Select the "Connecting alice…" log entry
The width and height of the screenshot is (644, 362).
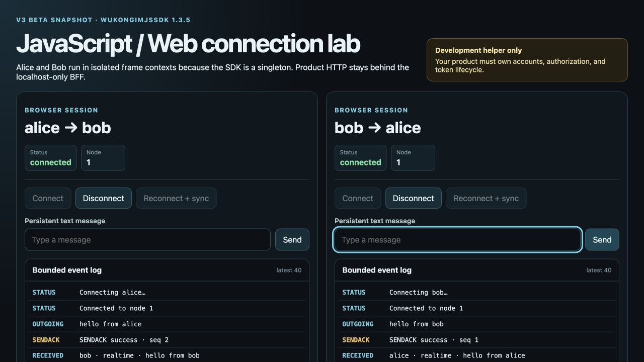click(167, 293)
